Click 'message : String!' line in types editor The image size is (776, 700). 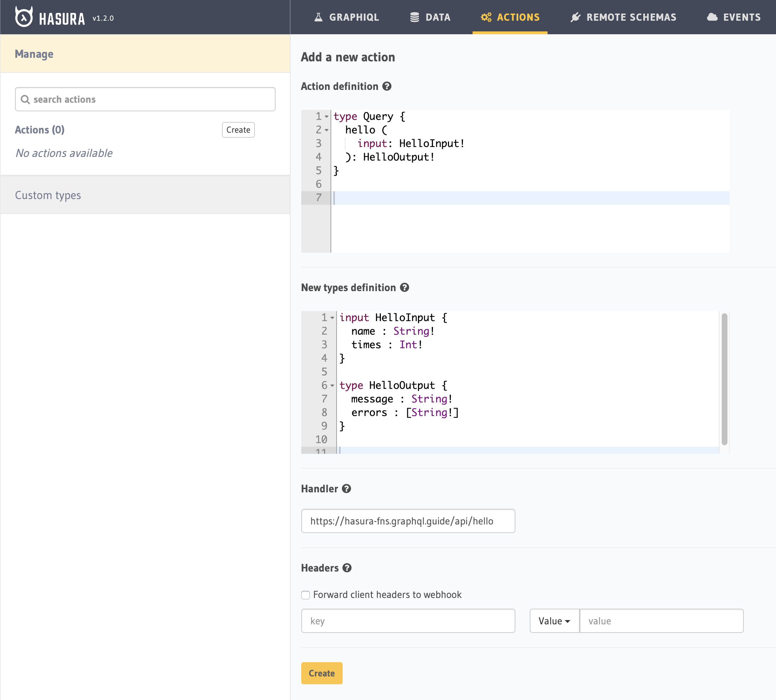click(402, 399)
